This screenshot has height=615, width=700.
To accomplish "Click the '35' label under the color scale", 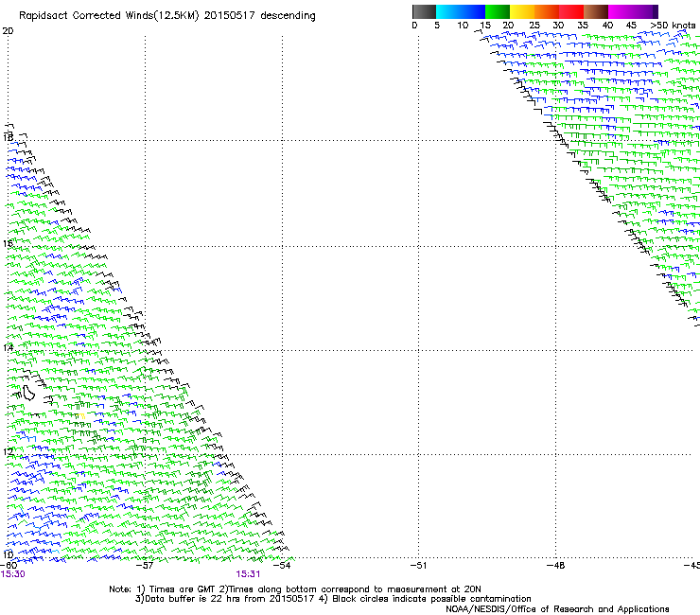I will point(583,26).
